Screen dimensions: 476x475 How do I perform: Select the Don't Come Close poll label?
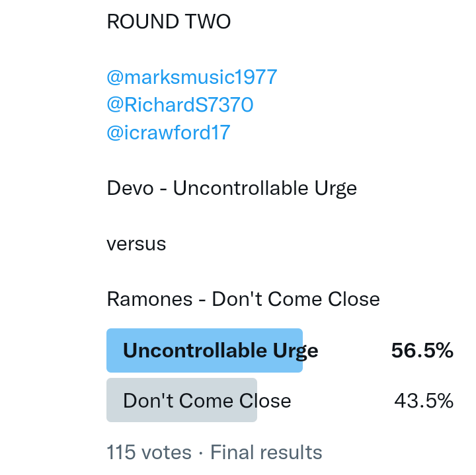tap(207, 400)
